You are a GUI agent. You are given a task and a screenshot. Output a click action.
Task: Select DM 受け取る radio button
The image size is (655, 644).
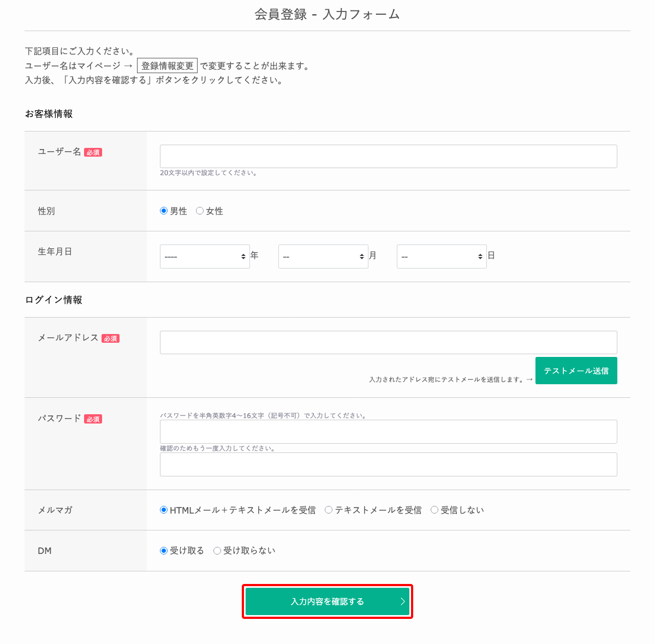(x=164, y=551)
